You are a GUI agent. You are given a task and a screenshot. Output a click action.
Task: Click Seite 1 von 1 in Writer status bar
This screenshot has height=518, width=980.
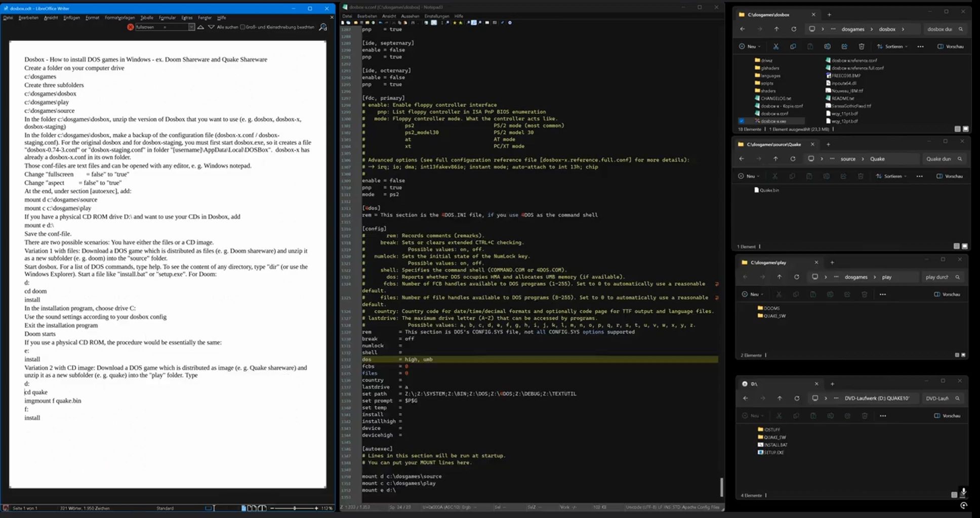click(x=25, y=508)
